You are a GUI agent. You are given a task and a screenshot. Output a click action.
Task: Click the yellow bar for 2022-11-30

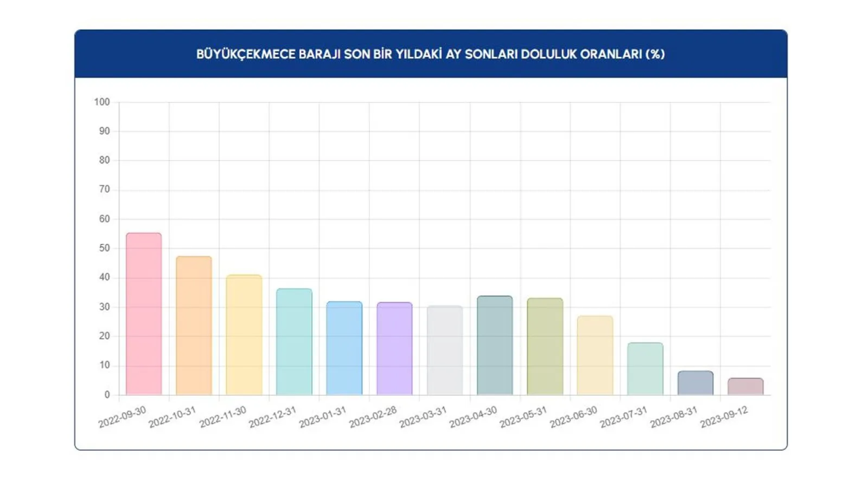244,335
